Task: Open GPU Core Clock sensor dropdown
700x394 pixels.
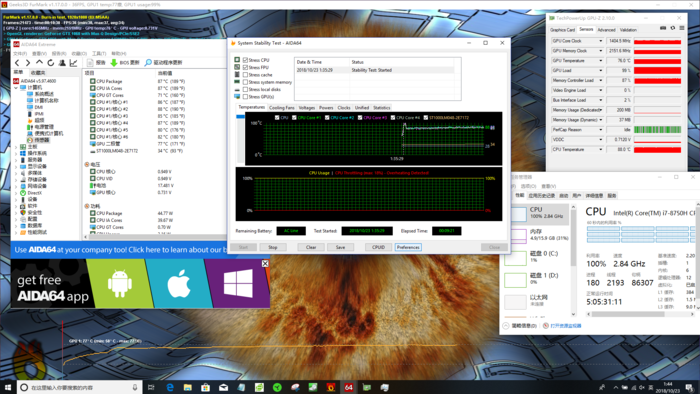Action: coord(600,41)
